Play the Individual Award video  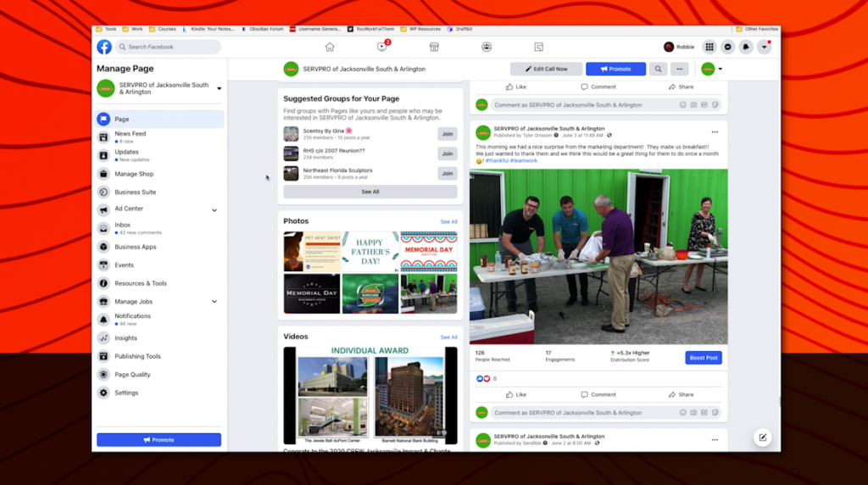[x=370, y=395]
